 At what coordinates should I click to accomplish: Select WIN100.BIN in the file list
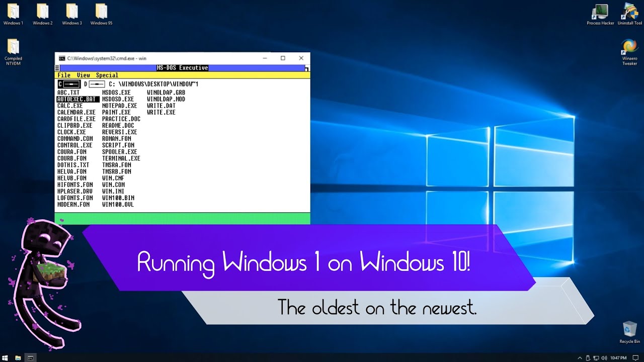(118, 198)
